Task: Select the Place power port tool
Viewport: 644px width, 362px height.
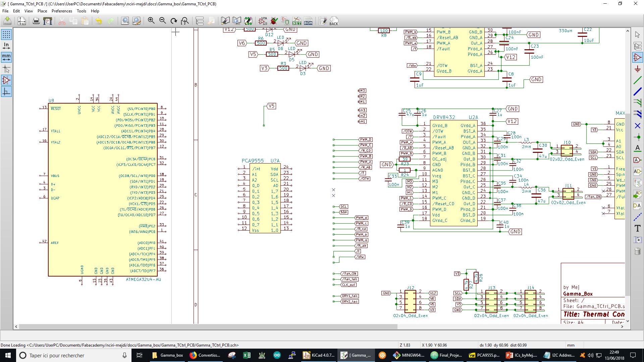Action: (638, 69)
